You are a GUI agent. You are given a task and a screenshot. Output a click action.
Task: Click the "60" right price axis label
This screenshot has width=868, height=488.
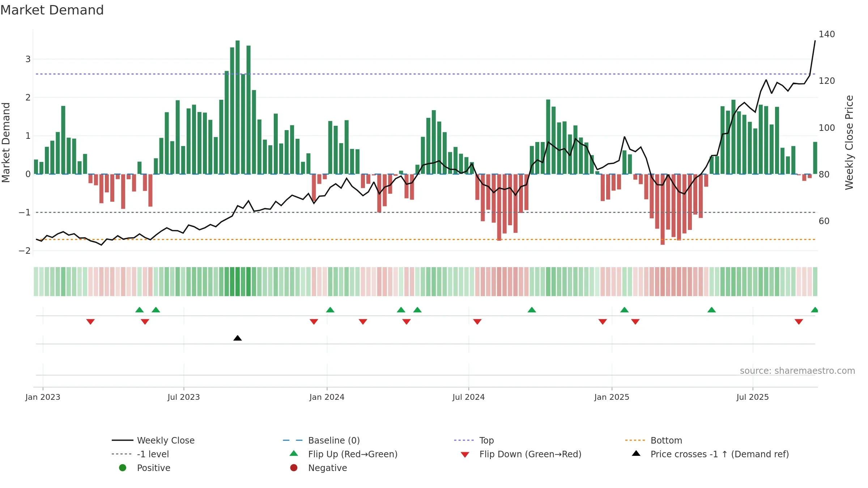pos(824,221)
